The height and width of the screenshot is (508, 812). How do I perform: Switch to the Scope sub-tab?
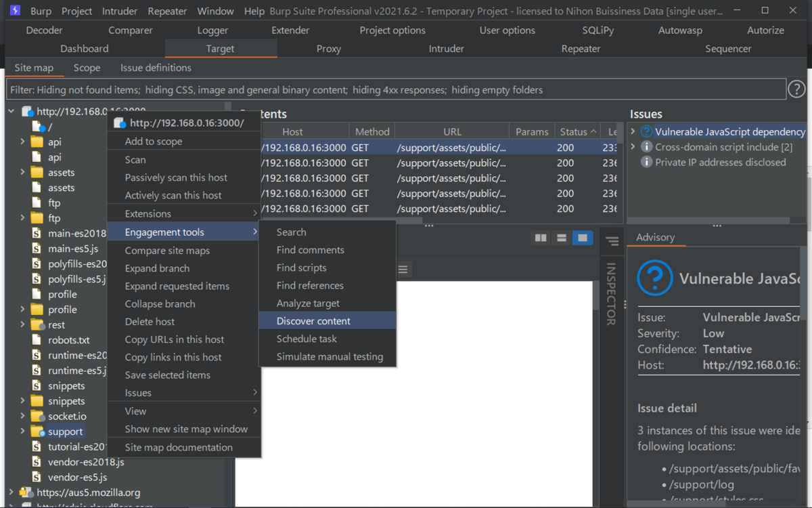click(87, 68)
